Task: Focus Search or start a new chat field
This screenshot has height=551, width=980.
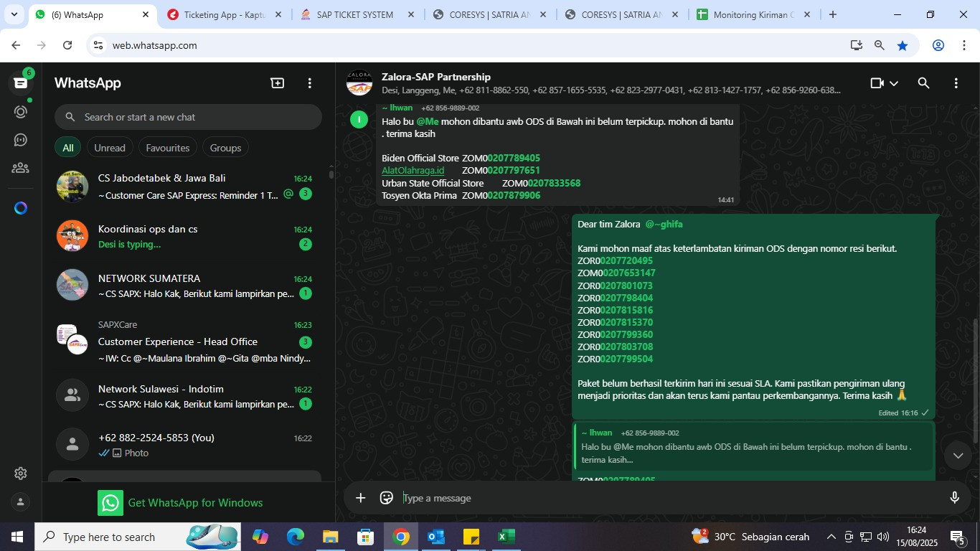Action: [x=188, y=117]
